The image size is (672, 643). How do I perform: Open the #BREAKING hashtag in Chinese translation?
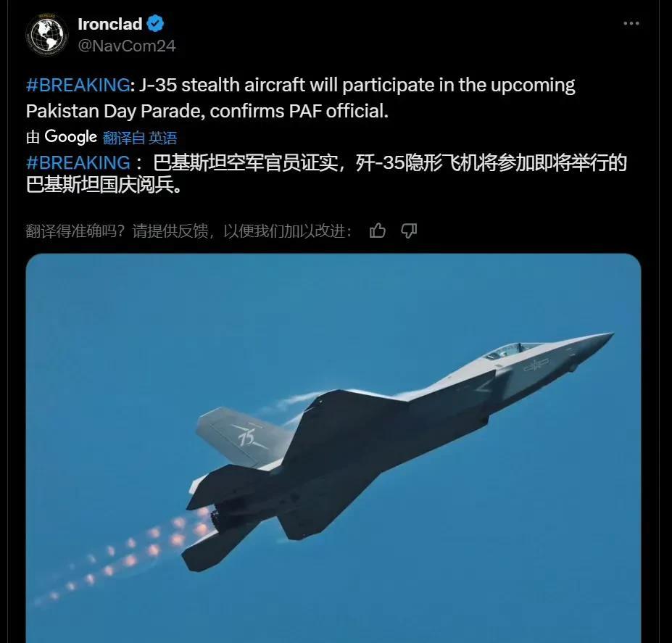(x=78, y=163)
